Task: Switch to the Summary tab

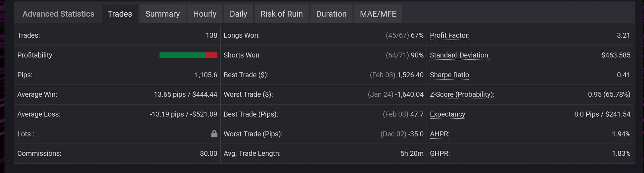Action: 162,14
